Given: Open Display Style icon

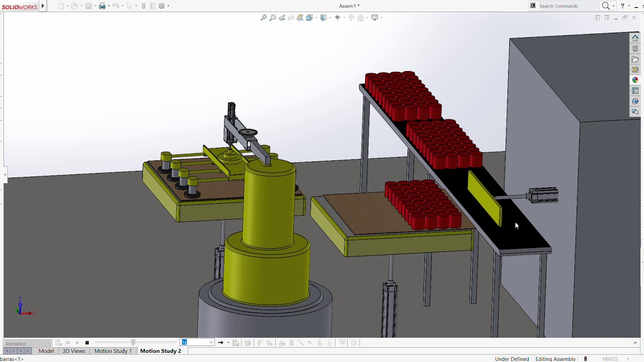Looking at the screenshot, I should click(324, 18).
